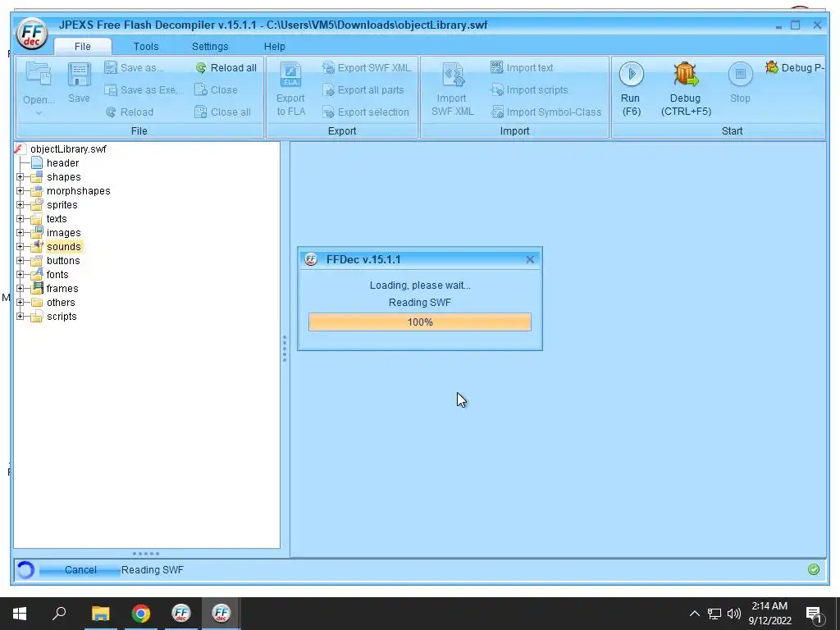840x630 pixels.
Task: Open the Help ribbon tab
Action: [274, 46]
